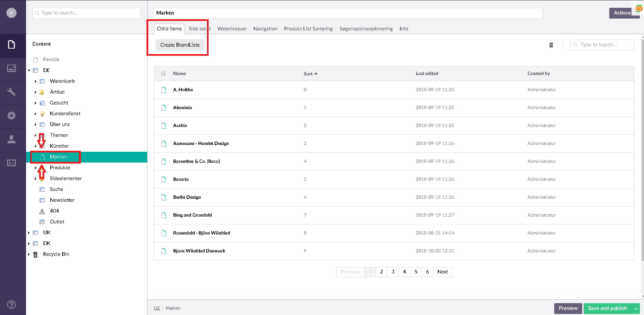Expand the Recycle Bin tree node

point(29,255)
